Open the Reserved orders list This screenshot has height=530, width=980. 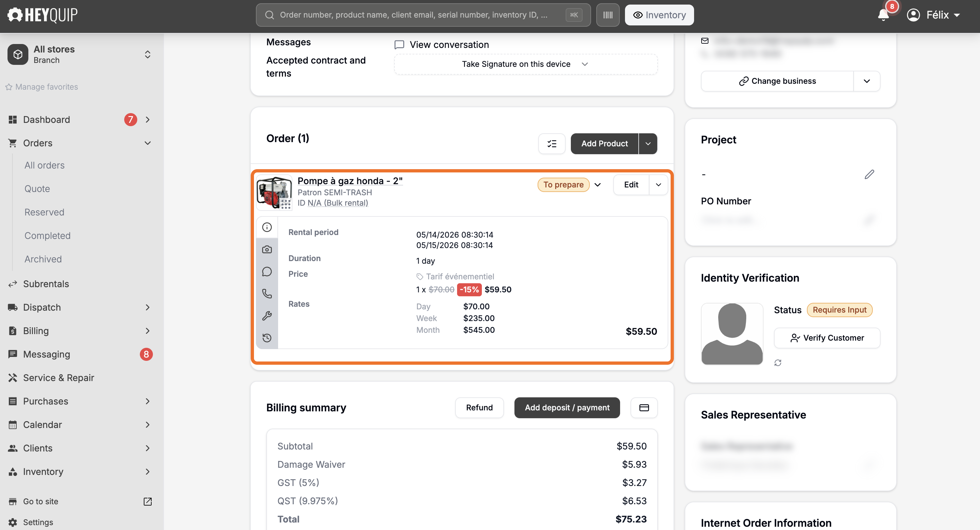click(44, 212)
